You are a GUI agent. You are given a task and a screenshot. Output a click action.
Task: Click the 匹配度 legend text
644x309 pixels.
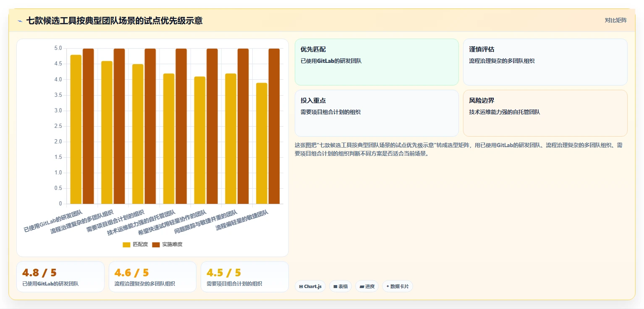click(141, 244)
